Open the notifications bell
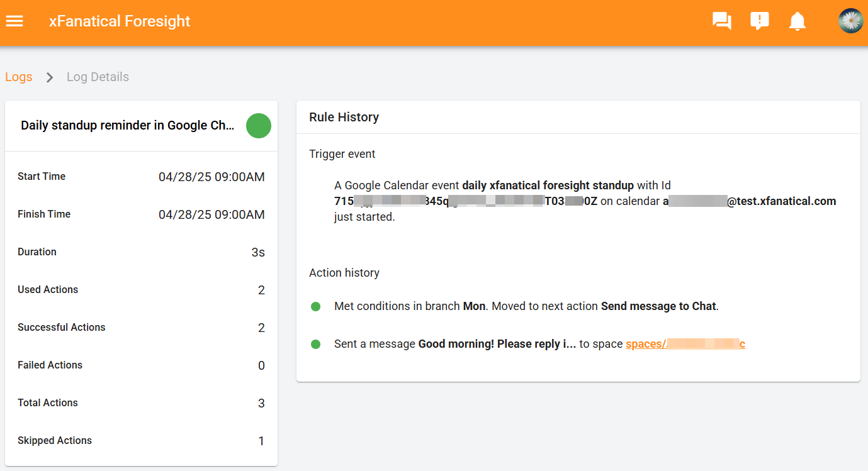 (798, 21)
